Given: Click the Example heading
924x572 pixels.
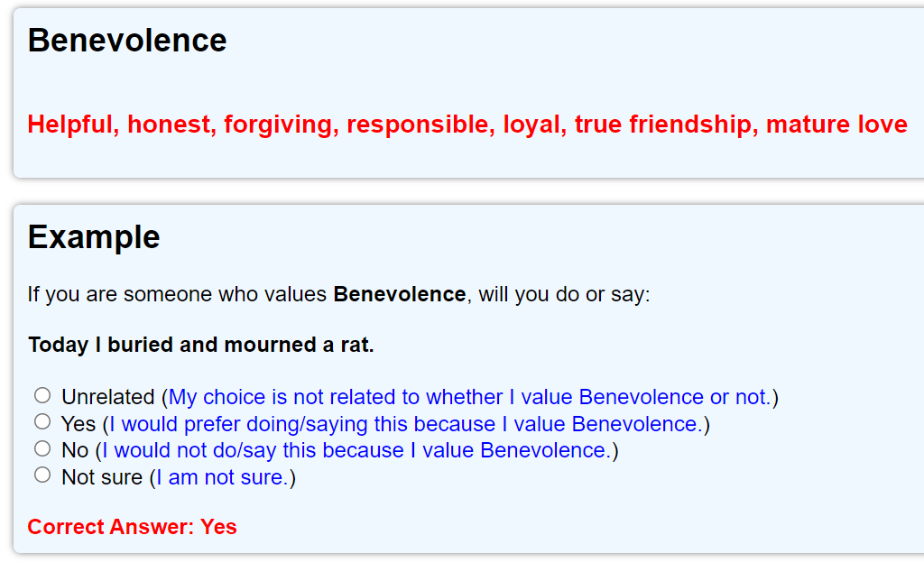Looking at the screenshot, I should click(x=94, y=236).
